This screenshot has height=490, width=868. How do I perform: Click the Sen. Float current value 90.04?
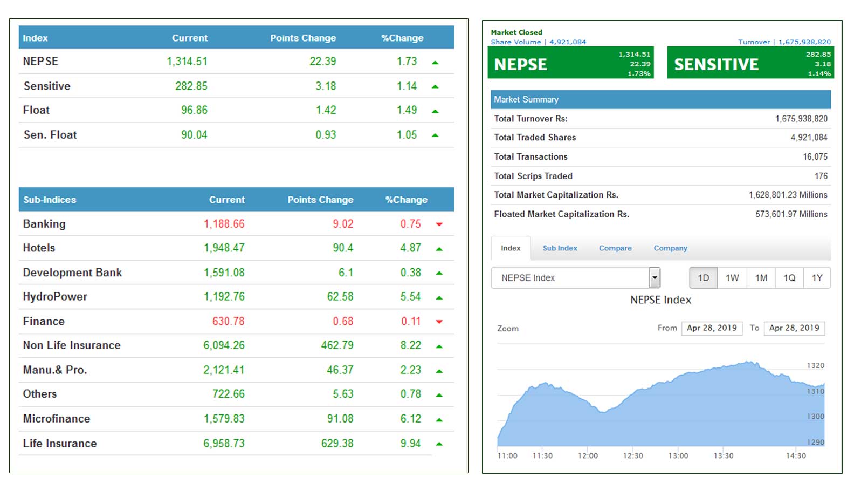(194, 135)
